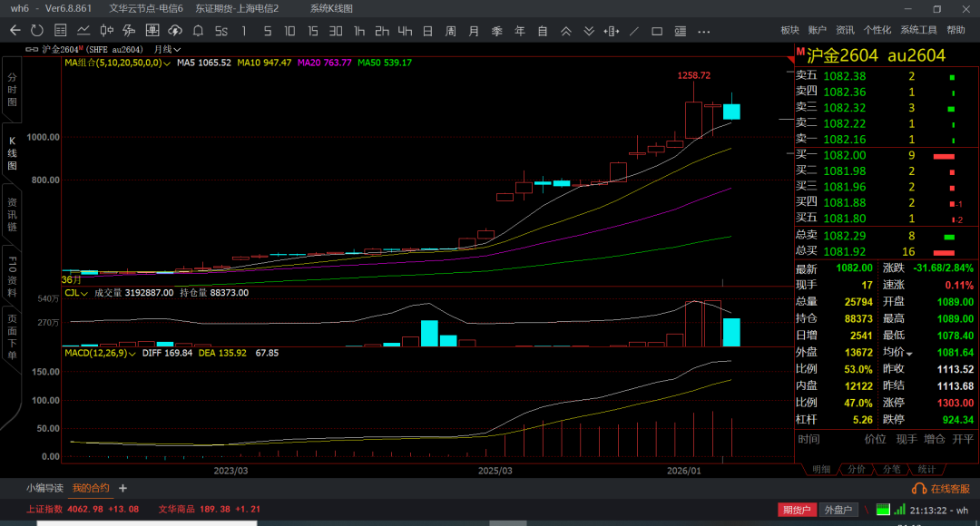Open the 系统工具 menu

(918, 31)
